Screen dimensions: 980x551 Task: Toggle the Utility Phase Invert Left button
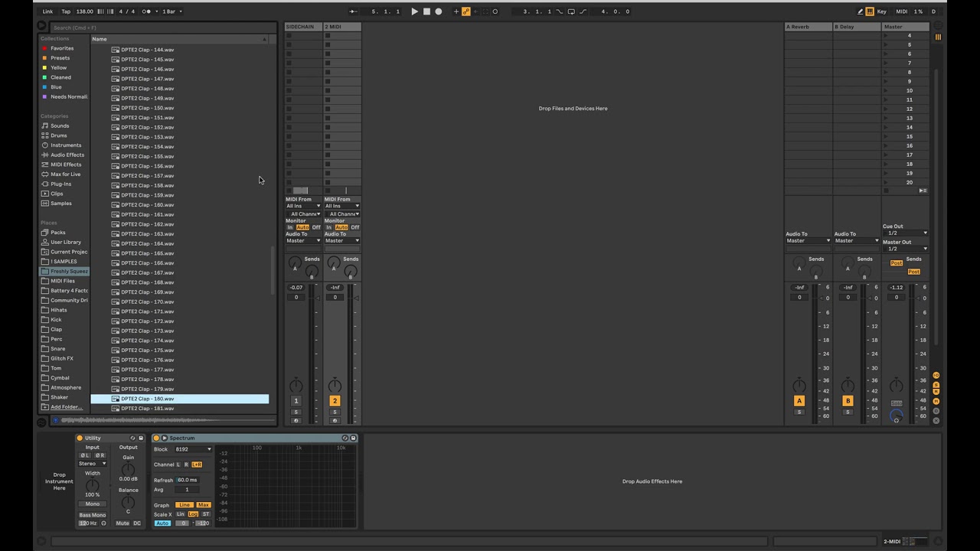click(85, 455)
